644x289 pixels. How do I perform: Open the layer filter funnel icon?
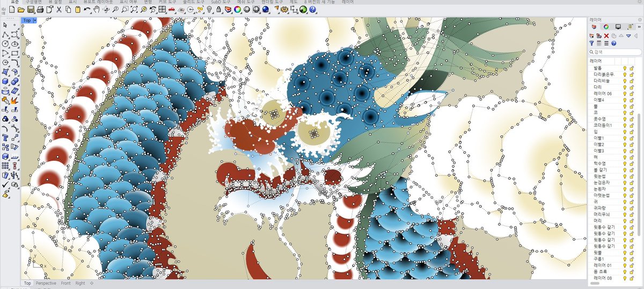point(591,43)
